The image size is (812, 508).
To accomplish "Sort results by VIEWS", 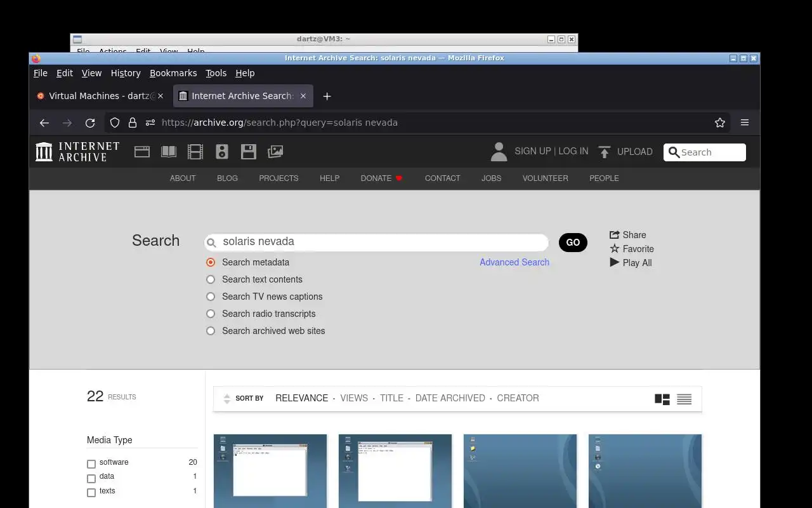I will click(354, 398).
